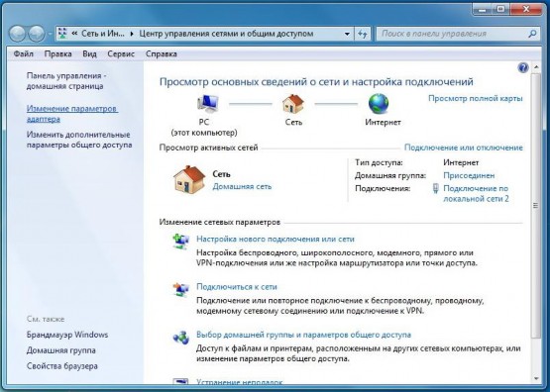Click icon next to Подключиться к сети
The image size is (550, 392).
pos(181,289)
